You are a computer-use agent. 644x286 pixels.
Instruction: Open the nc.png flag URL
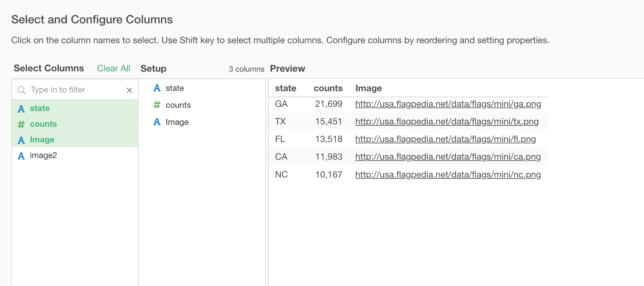[x=448, y=175]
